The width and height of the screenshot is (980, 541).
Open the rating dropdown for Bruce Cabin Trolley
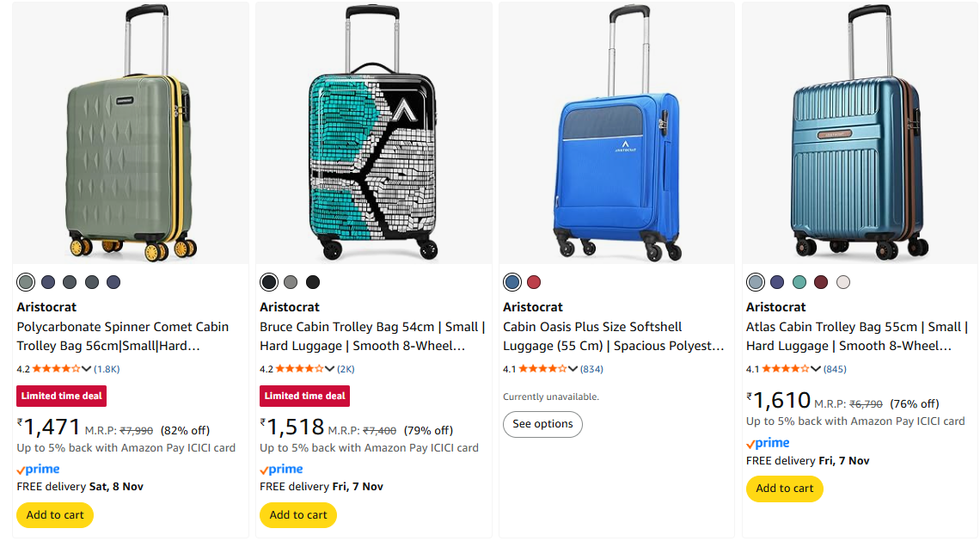tap(329, 369)
